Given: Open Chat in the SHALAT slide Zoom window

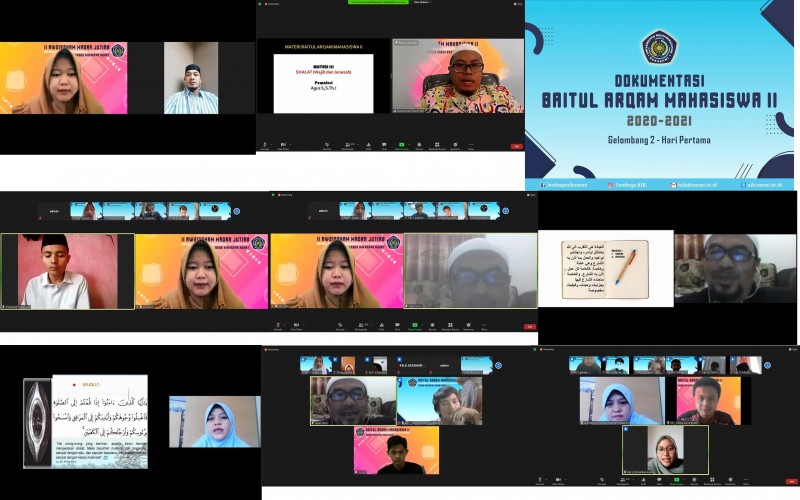Looking at the screenshot, I should click(384, 145).
